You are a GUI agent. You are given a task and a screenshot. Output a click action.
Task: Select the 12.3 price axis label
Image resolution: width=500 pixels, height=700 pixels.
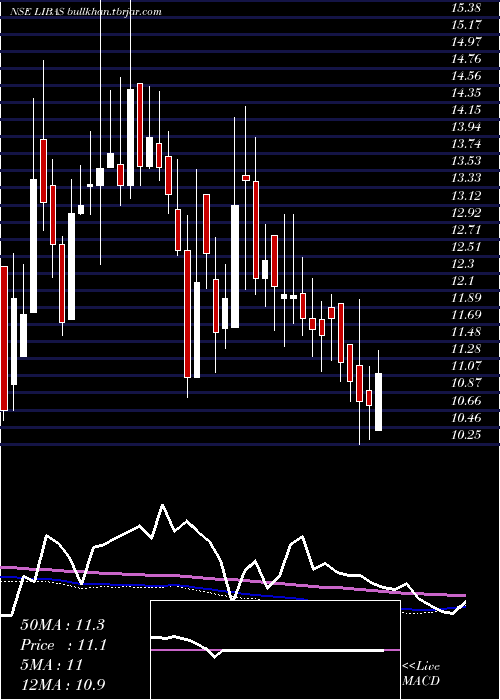[463, 263]
